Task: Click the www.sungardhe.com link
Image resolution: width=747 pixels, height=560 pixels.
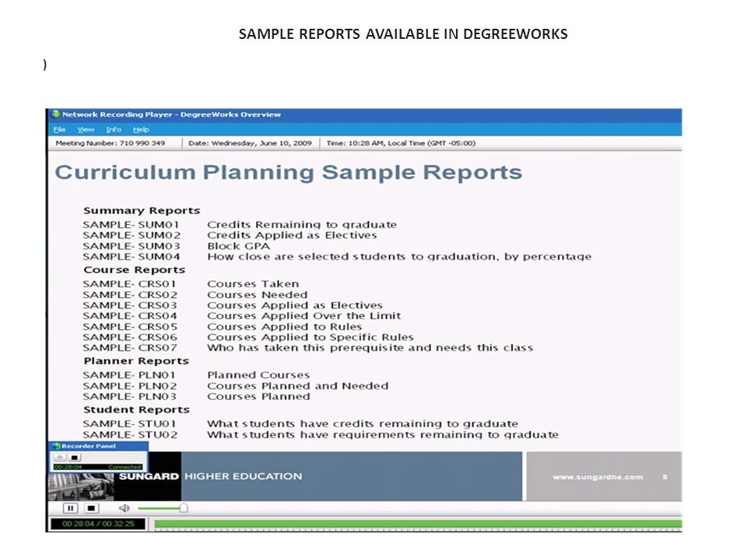Action: (x=598, y=477)
